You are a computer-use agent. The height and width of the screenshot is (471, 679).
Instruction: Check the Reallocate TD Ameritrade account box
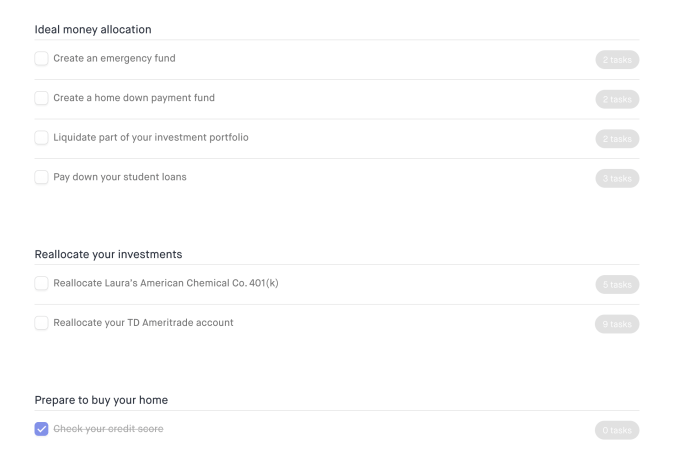(x=41, y=323)
